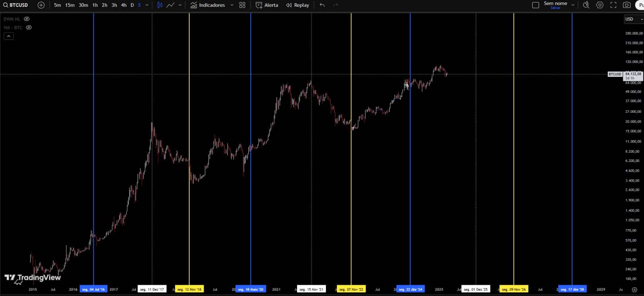The image size is (644, 296).
Task: Click the BTCUSD price label on scale
Action: click(615, 74)
